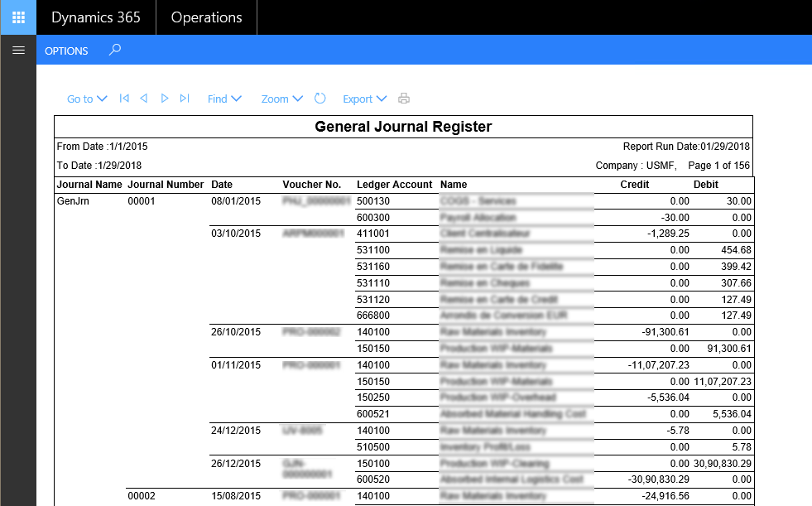Screen dimensions: 812x506
Task: Refresh the General Journal Register report
Action: [320, 98]
